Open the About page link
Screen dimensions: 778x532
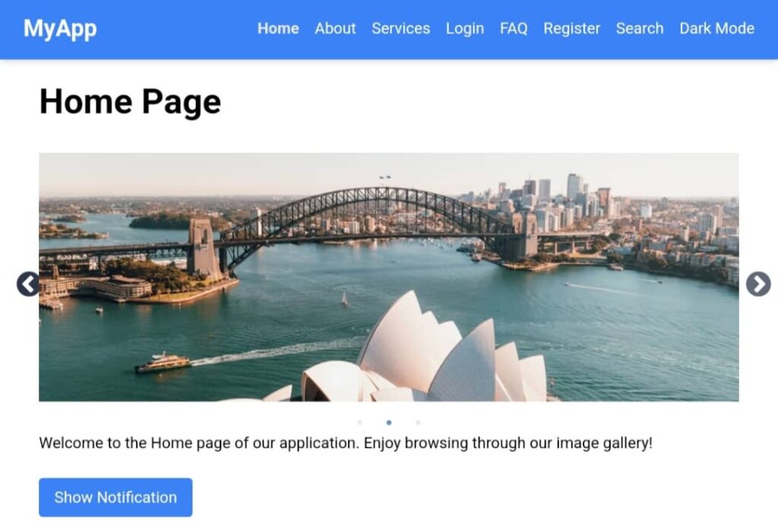(335, 29)
